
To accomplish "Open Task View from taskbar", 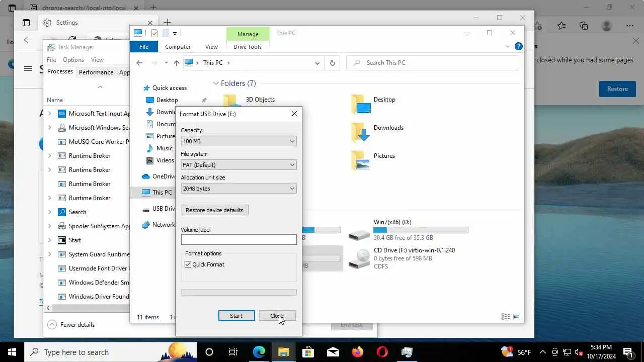I will point(233,352).
